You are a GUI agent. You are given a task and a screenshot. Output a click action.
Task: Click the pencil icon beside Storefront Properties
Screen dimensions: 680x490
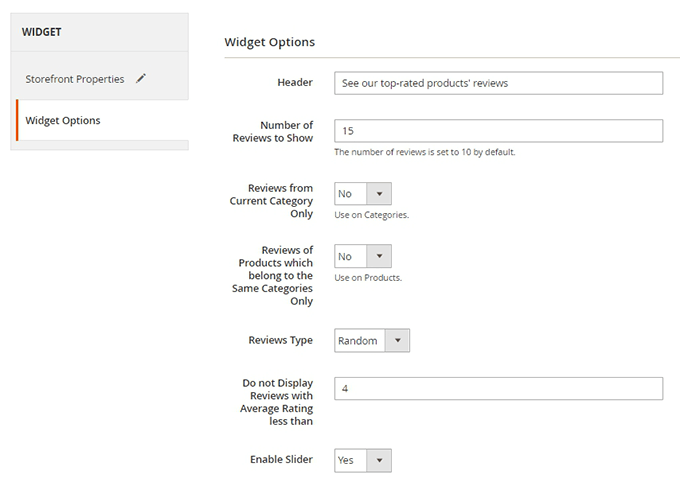coord(141,78)
